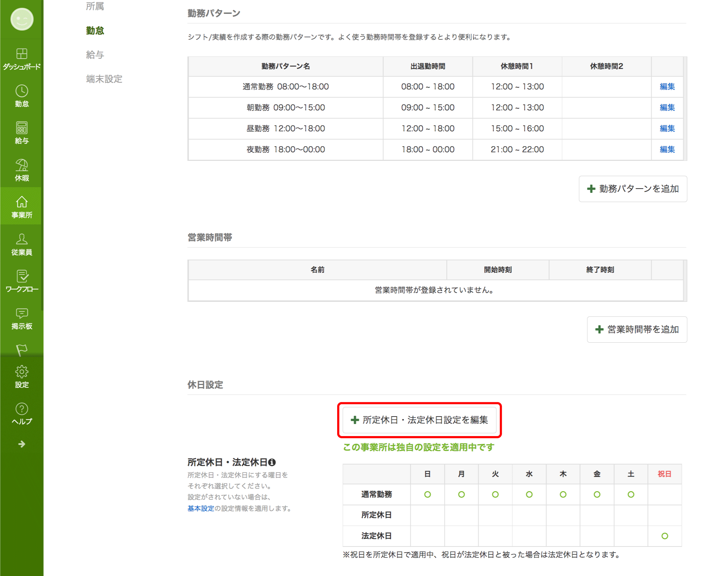Toggle the Sunday mark in 通常勤務 row
This screenshot has height=576, width=728.
click(427, 494)
